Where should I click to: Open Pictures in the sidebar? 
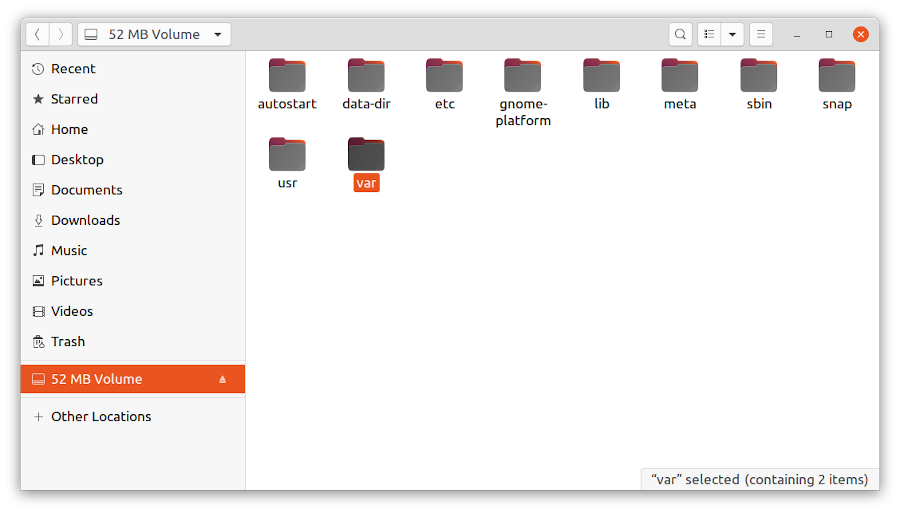click(133, 281)
